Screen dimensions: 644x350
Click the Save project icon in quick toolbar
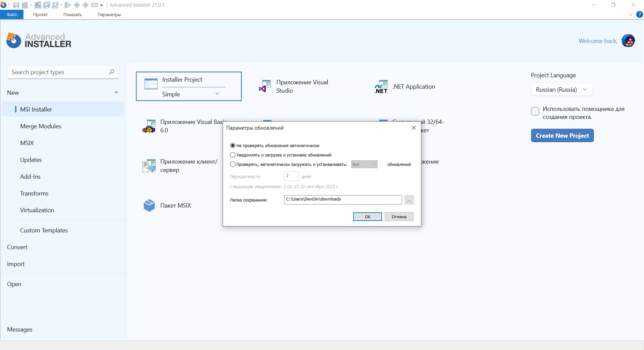(16, 5)
